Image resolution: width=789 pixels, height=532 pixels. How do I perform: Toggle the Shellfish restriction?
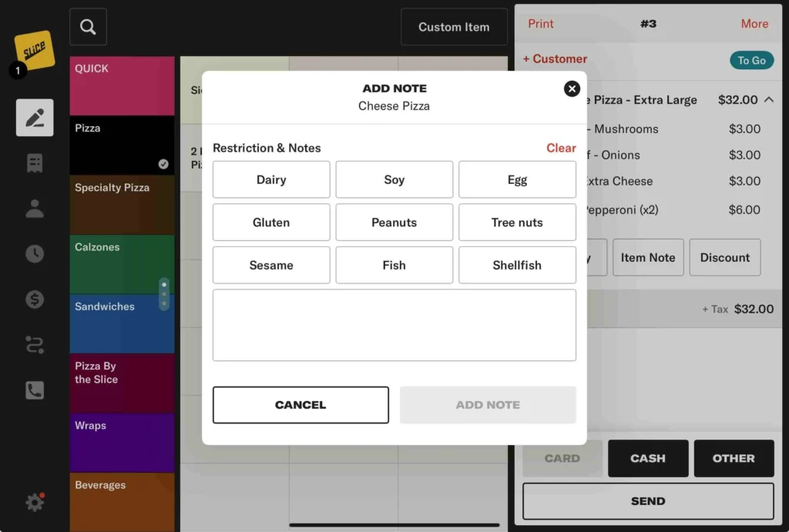[x=517, y=265]
